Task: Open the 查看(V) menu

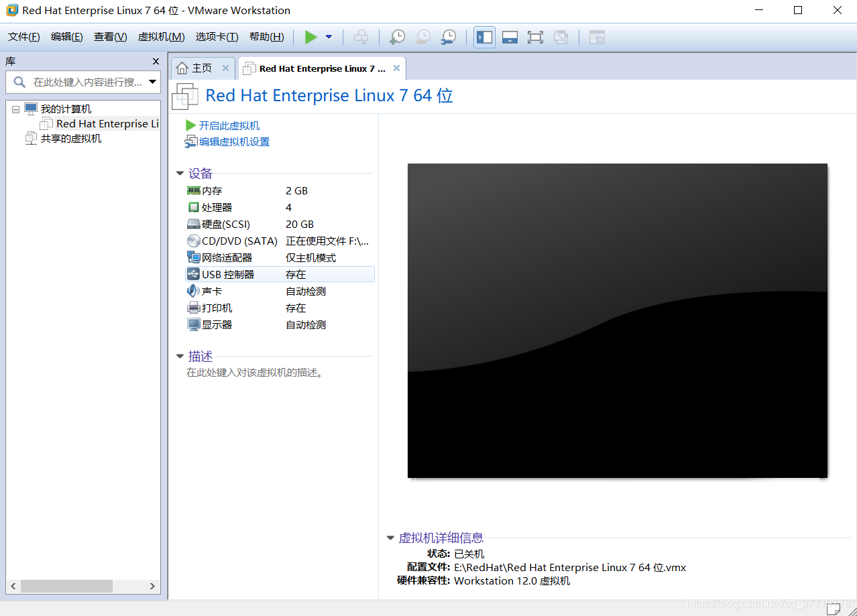Action: (110, 37)
